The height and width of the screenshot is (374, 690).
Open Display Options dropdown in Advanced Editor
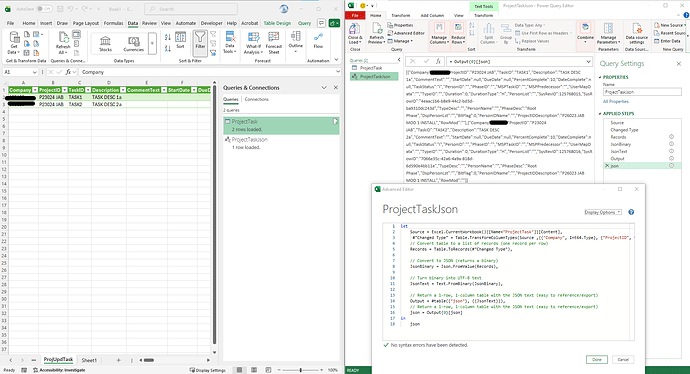tap(602, 212)
